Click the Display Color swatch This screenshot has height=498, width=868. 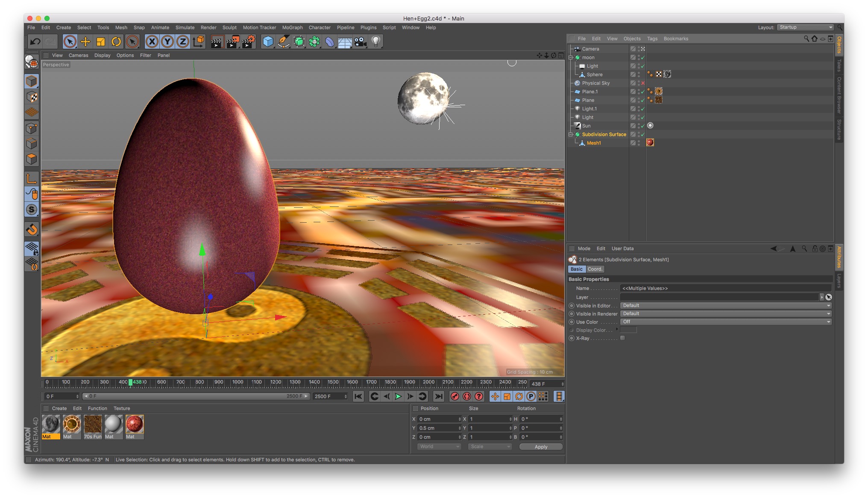[x=628, y=330]
